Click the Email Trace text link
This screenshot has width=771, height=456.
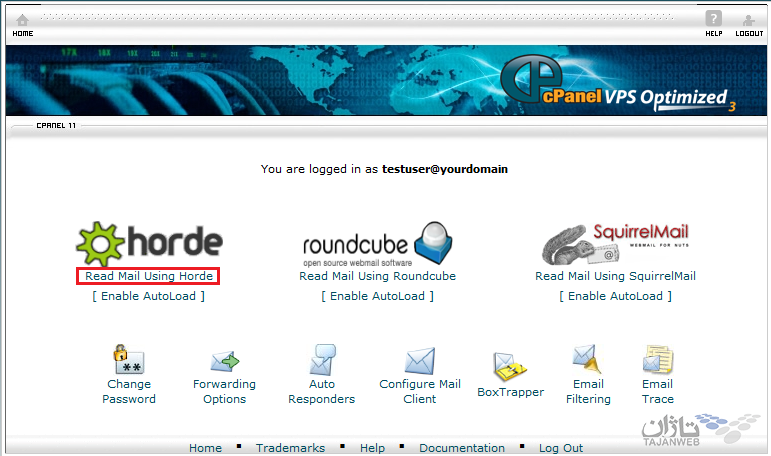(x=657, y=392)
